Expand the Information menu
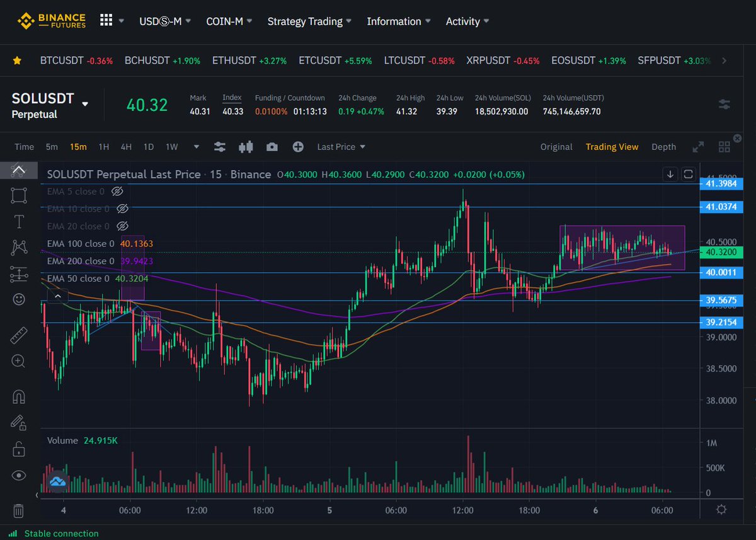This screenshot has width=756, height=540. click(x=399, y=21)
